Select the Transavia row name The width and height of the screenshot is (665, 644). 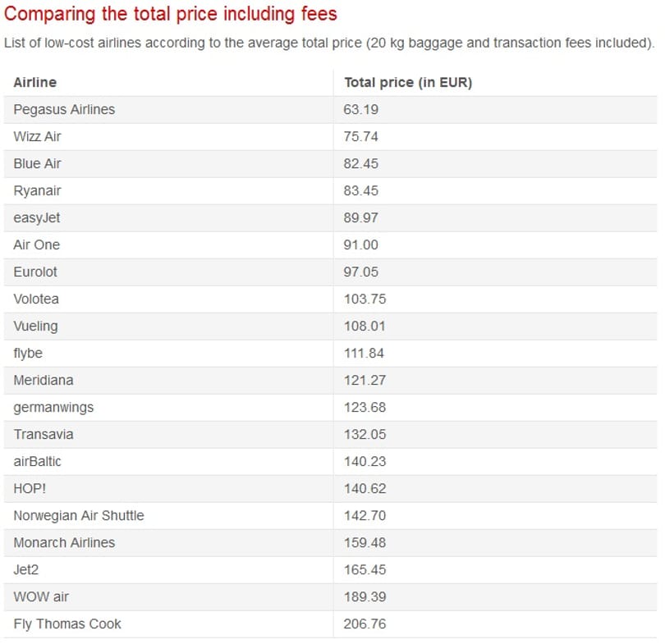(x=44, y=435)
